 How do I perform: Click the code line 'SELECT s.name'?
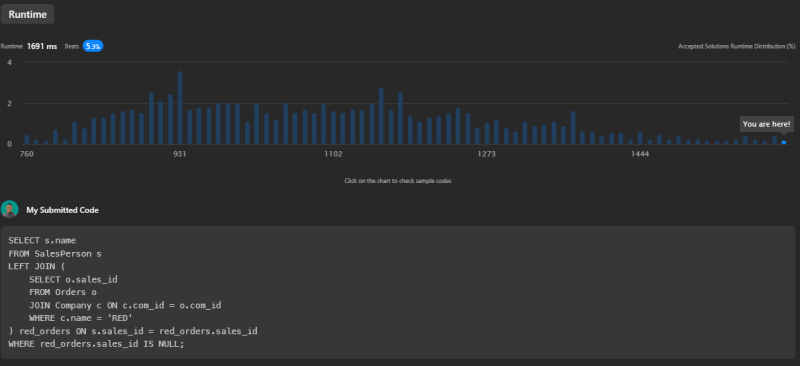click(42, 240)
